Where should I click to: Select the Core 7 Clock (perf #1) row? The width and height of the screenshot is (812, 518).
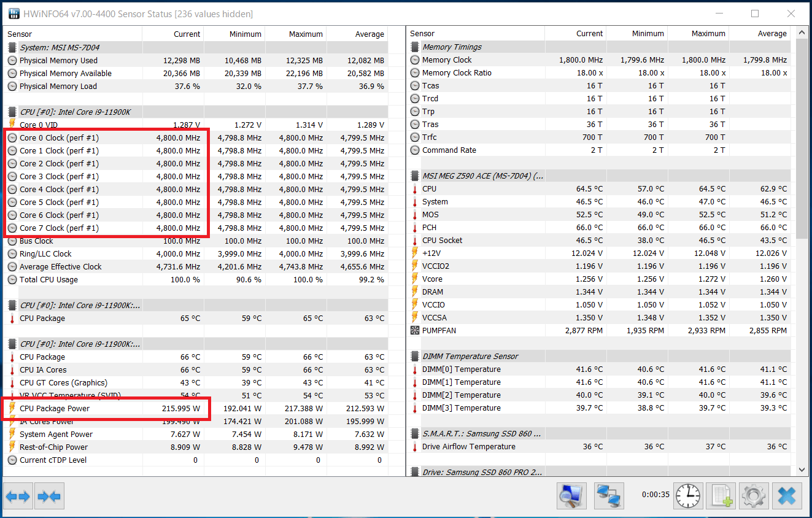click(196, 228)
